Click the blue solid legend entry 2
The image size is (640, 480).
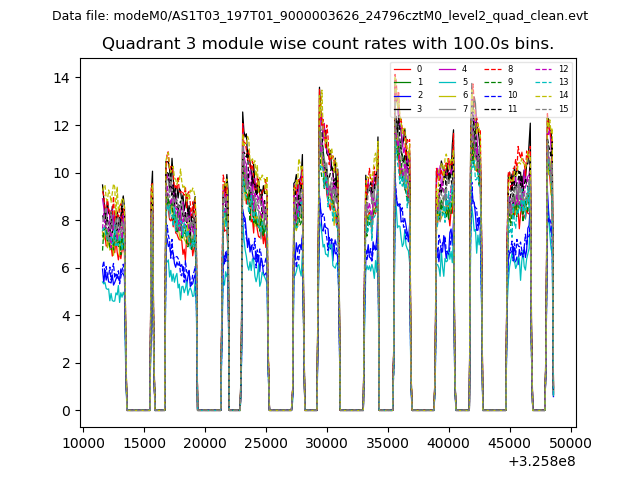[409, 95]
